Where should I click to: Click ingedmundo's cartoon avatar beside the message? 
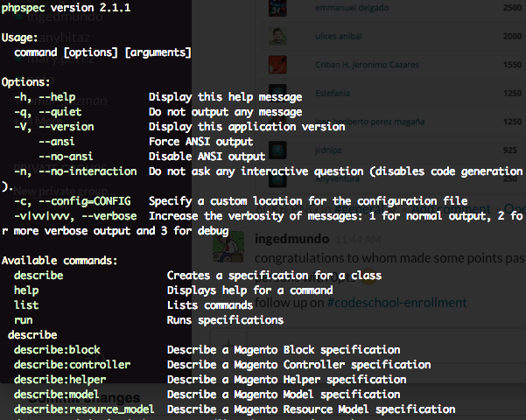[228, 248]
